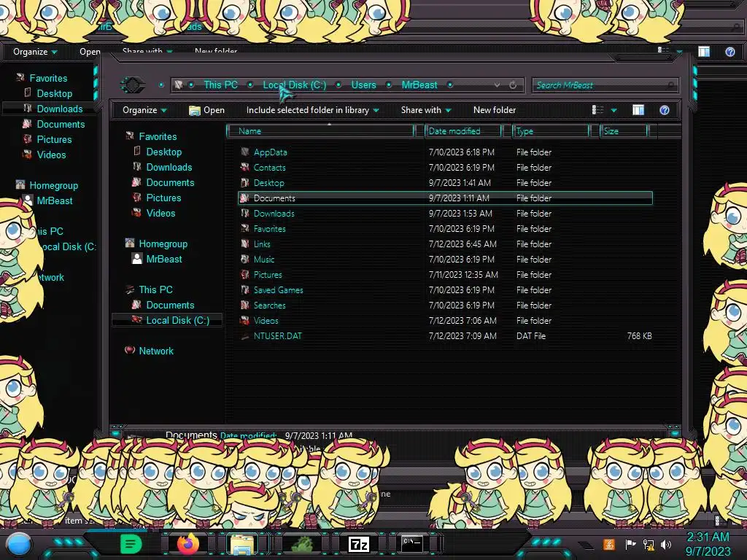Navigate to Local Disk (C:) breadcrumb

click(x=295, y=85)
